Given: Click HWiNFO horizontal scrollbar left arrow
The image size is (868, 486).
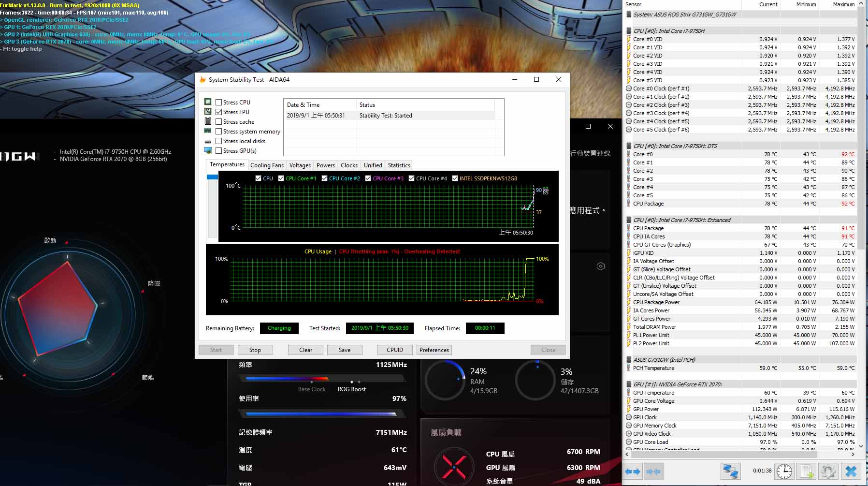Looking at the screenshot, I should tap(627, 454).
